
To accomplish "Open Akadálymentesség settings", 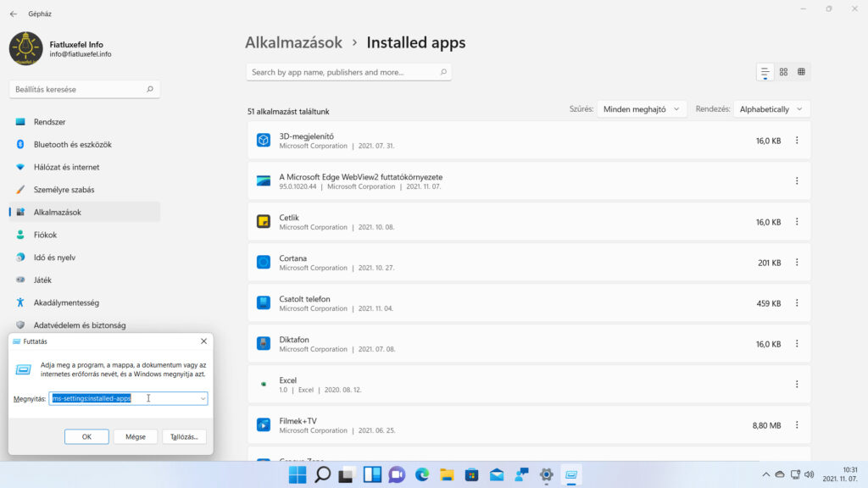I will (x=85, y=302).
